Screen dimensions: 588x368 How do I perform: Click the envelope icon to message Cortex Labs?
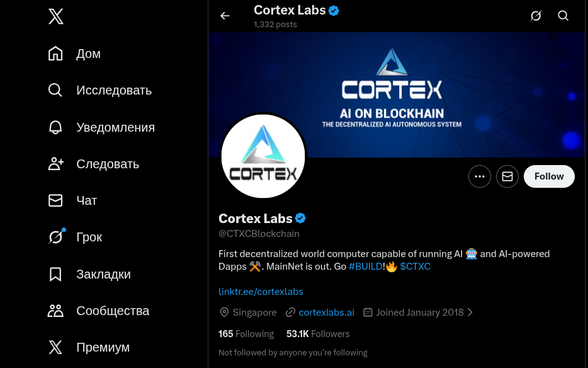507,176
